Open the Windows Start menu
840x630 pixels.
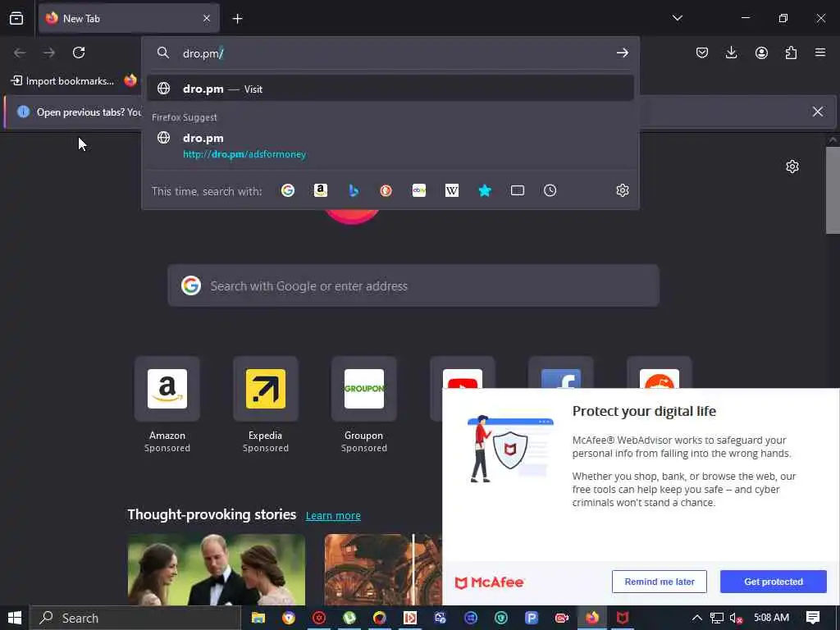(x=15, y=618)
